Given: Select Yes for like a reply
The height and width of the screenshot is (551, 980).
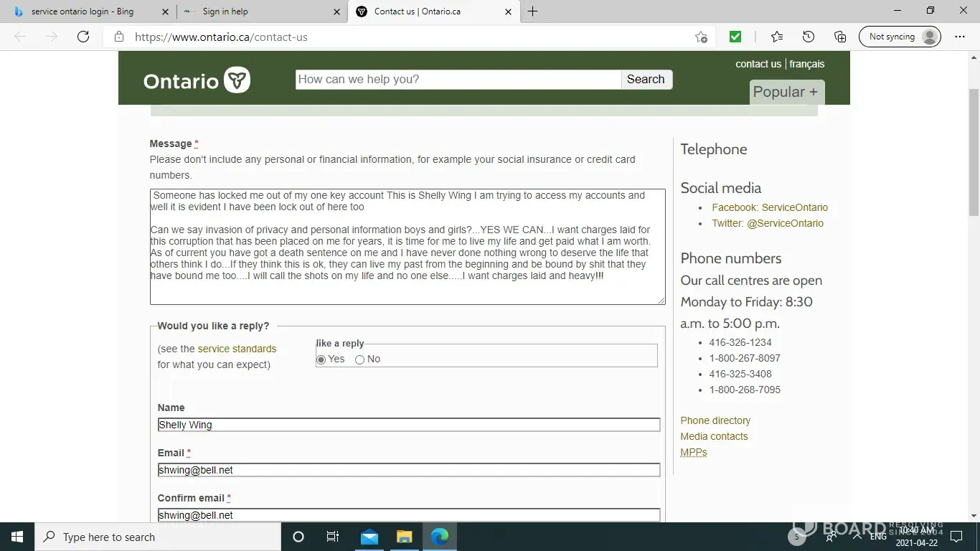Looking at the screenshot, I should pos(321,359).
